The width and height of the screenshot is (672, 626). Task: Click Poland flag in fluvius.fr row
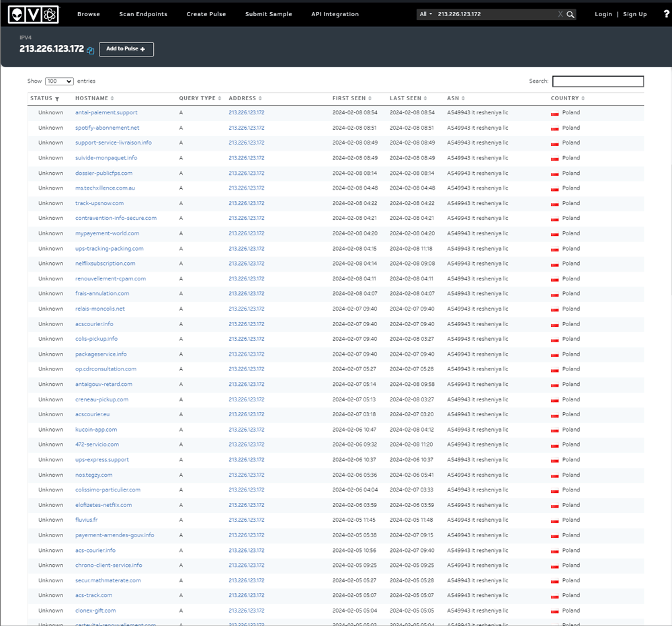click(554, 520)
